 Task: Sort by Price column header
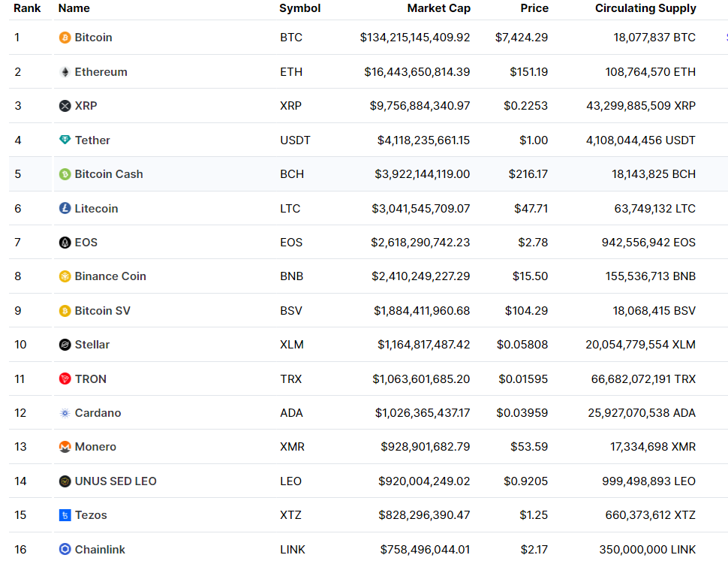tap(534, 8)
